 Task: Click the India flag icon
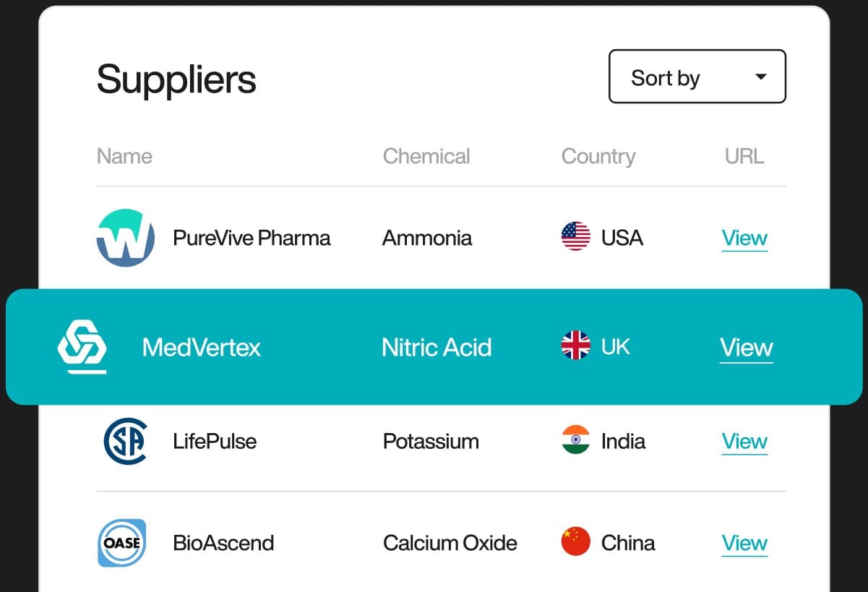[575, 440]
